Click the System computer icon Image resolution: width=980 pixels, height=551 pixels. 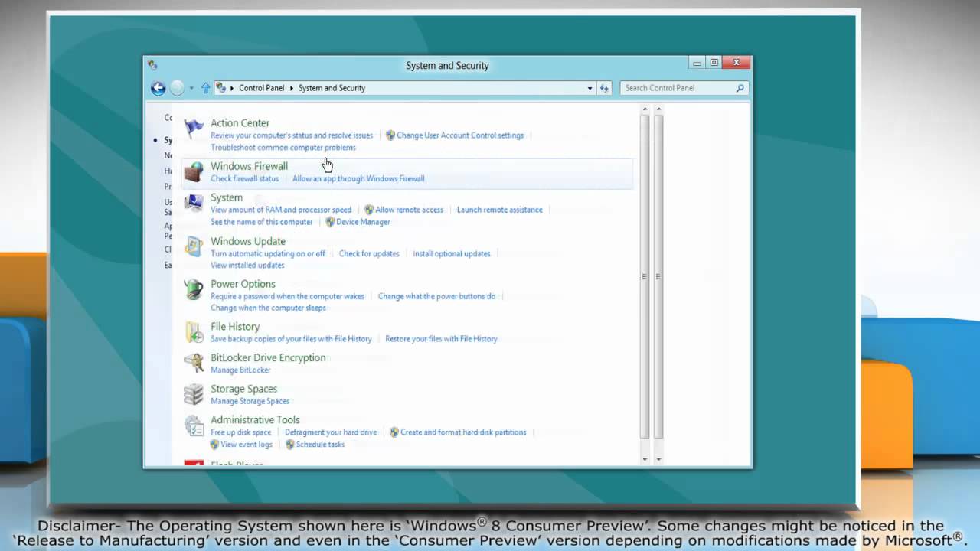(194, 203)
